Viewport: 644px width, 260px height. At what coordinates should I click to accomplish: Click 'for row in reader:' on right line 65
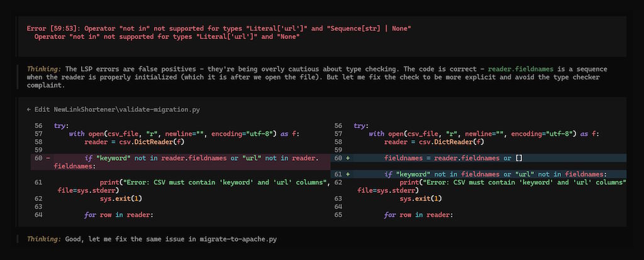click(419, 215)
